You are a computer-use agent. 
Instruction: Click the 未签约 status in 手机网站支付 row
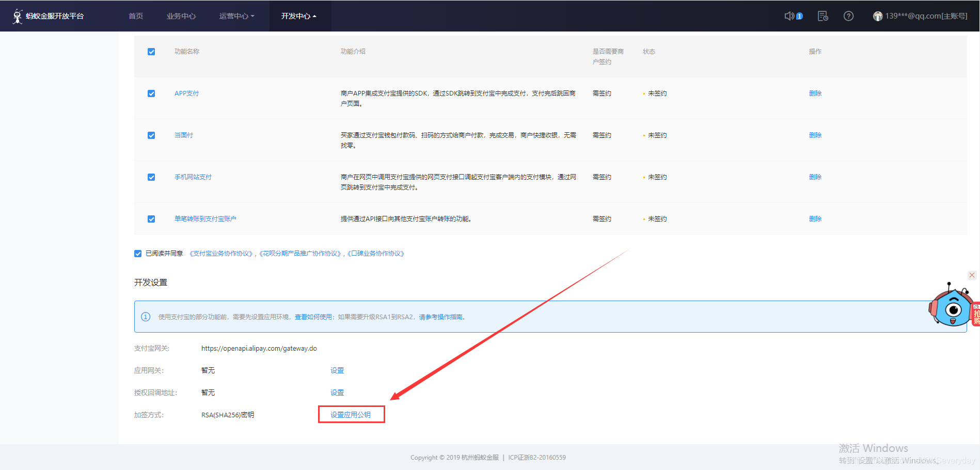coord(657,177)
